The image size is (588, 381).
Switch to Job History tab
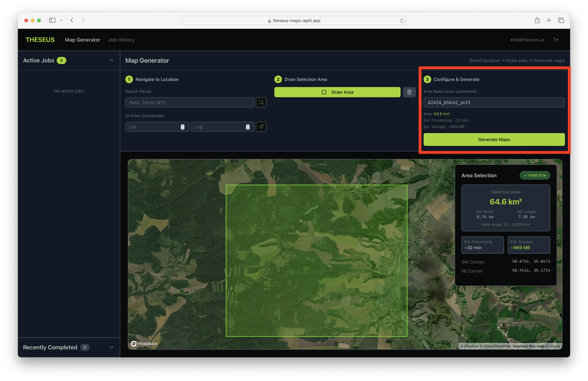(x=121, y=40)
